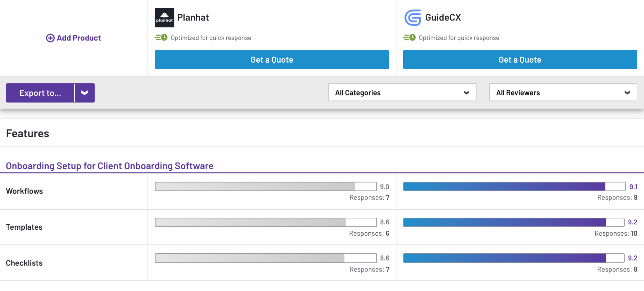Click Planhat's Workflows score 9.0
Image resolution: width=644 pixels, height=291 pixels.
pyautogui.click(x=385, y=187)
